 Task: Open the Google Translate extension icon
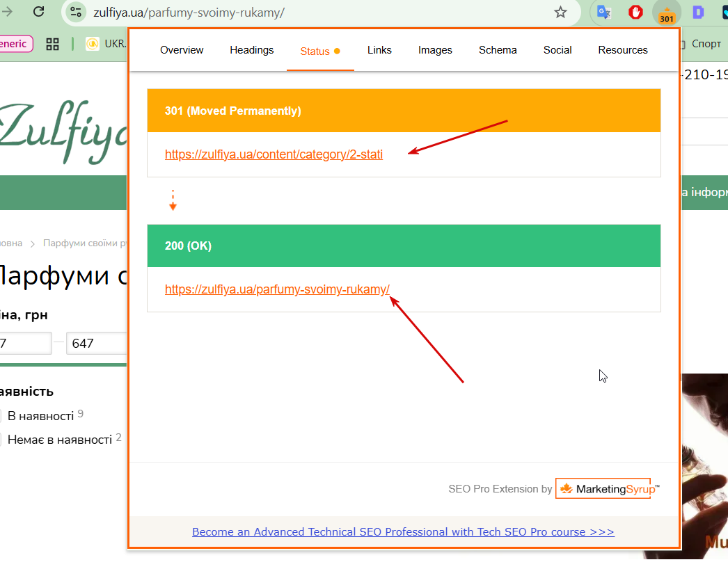tap(603, 12)
